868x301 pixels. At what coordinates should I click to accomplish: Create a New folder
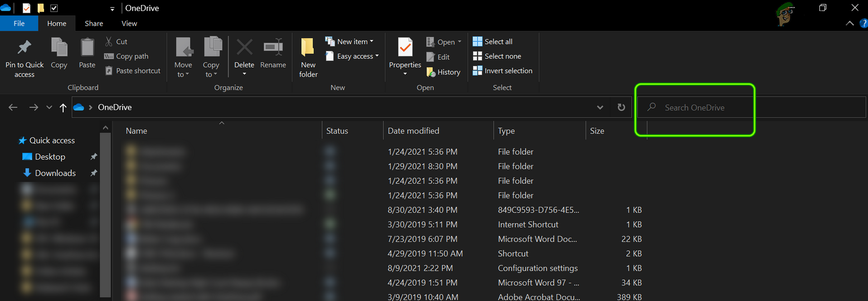(x=309, y=57)
